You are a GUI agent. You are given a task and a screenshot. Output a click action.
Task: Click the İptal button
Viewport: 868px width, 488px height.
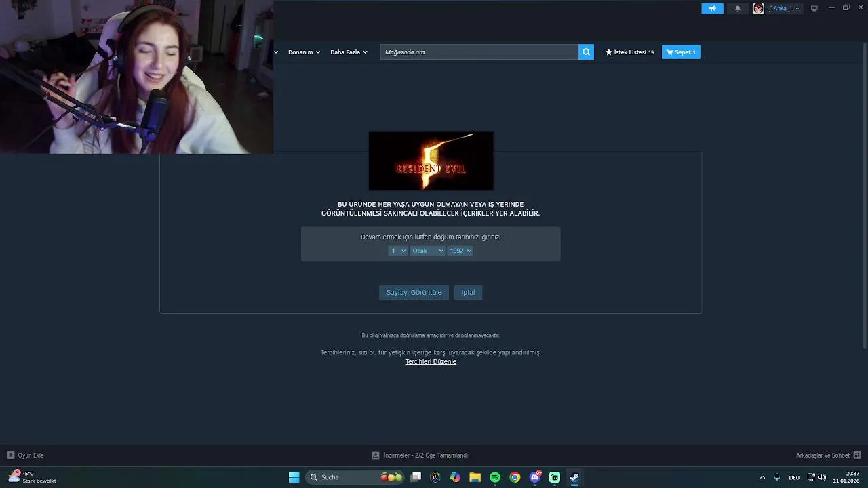click(468, 292)
